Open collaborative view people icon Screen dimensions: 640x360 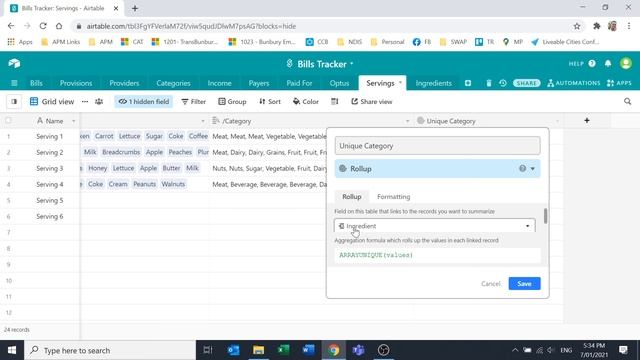click(x=99, y=102)
